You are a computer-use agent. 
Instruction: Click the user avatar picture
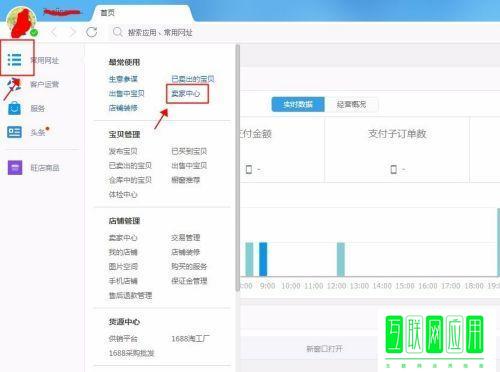click(x=21, y=22)
